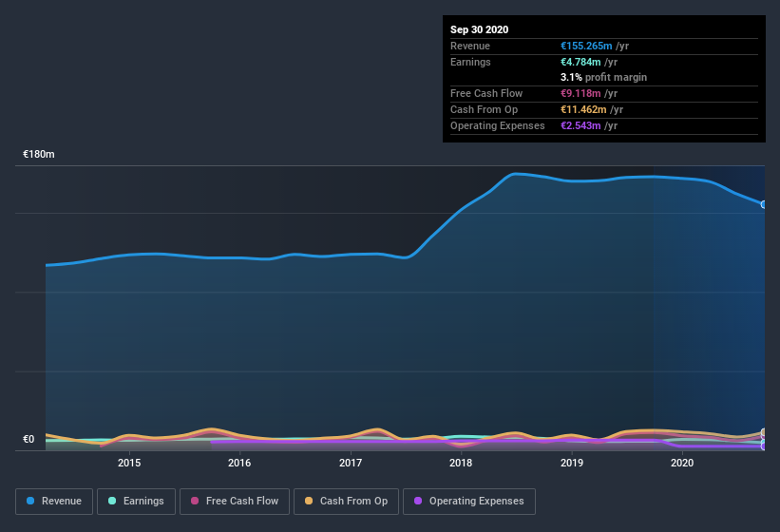Click the €0 y-axis label
The height and width of the screenshot is (532, 780).
(29, 439)
